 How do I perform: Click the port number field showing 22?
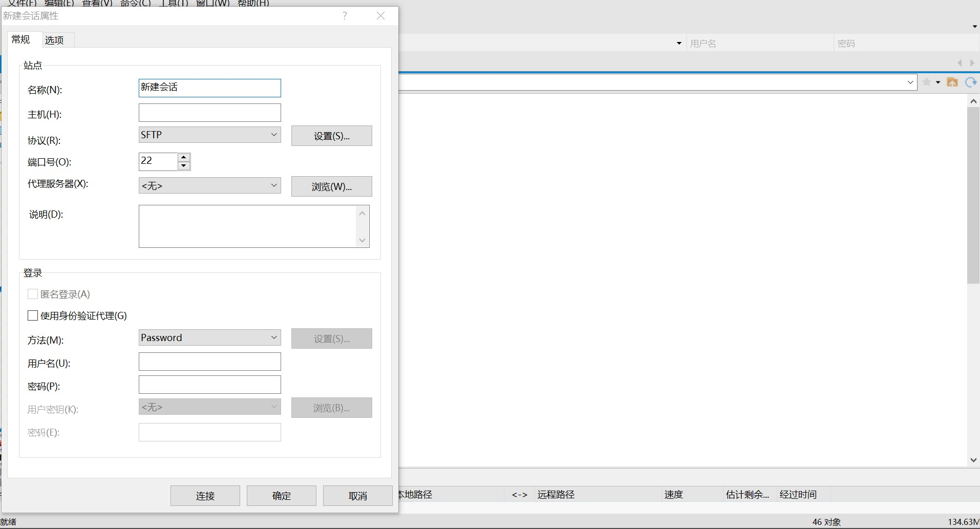[x=158, y=161]
